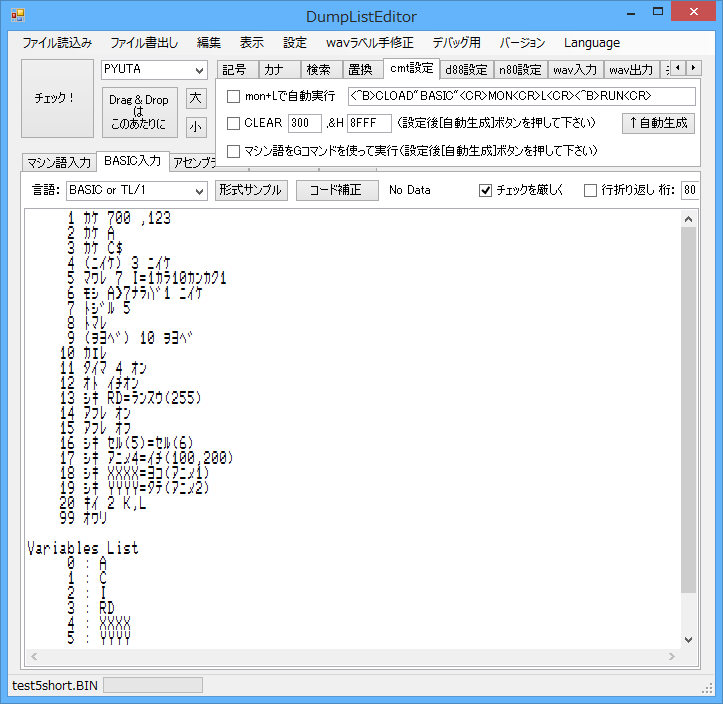Click the チェック! button
The height and width of the screenshot is (704, 723).
pos(57,98)
